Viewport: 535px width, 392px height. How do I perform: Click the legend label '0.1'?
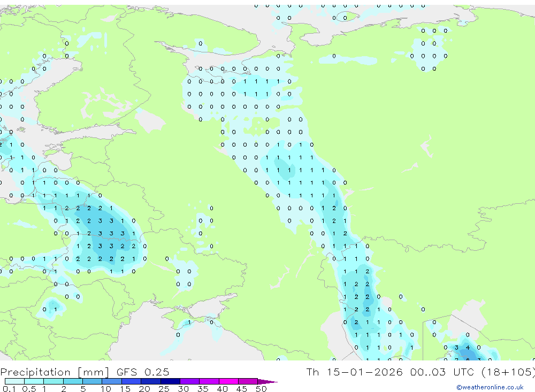[9, 389]
